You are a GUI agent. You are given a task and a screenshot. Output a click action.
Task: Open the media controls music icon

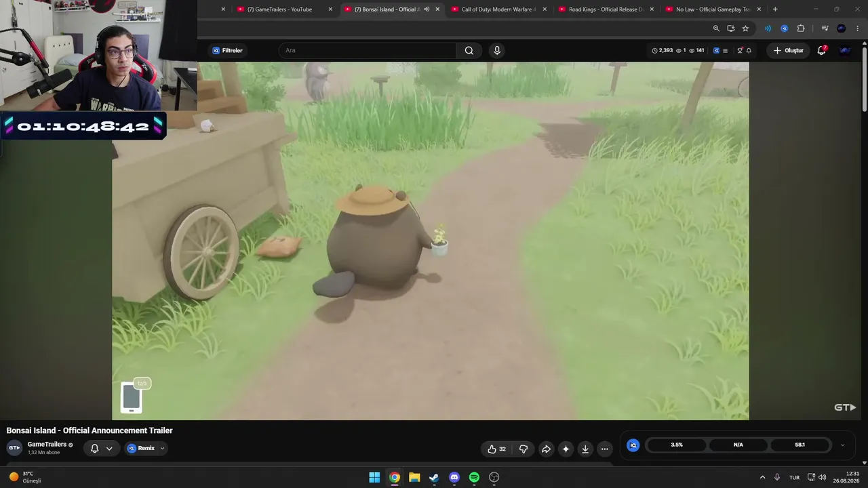click(825, 28)
